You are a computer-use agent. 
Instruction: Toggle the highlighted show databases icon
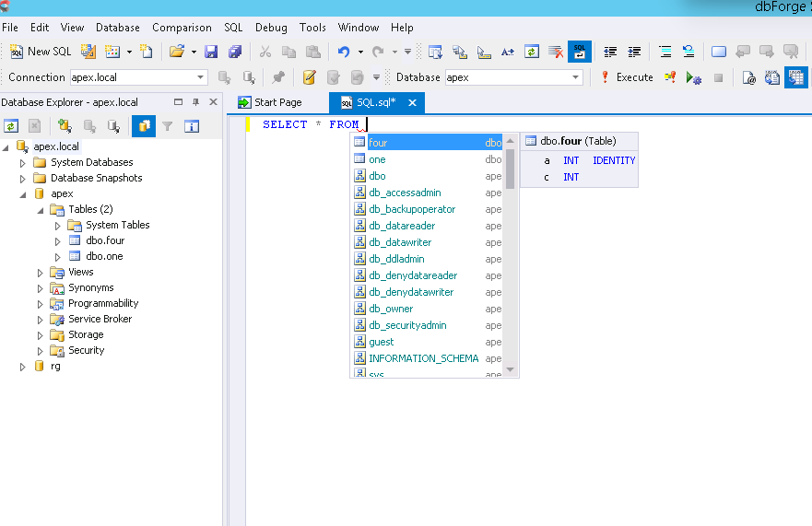coord(144,126)
